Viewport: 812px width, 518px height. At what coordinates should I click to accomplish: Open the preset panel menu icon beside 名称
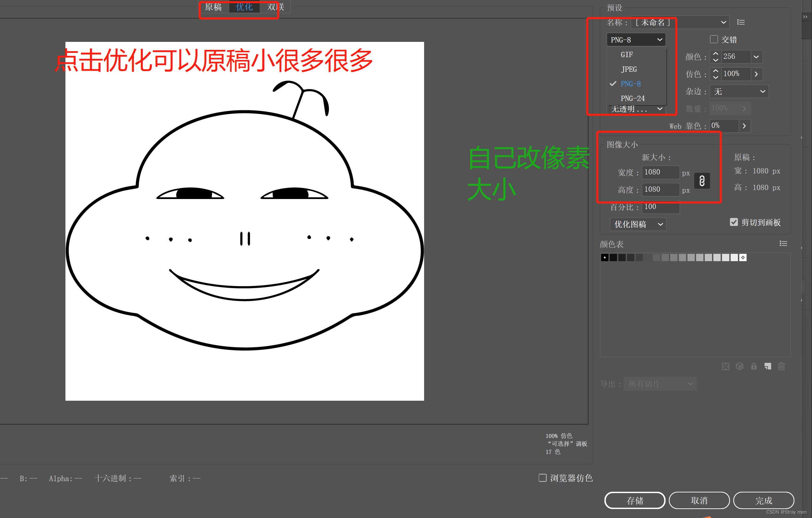click(741, 22)
